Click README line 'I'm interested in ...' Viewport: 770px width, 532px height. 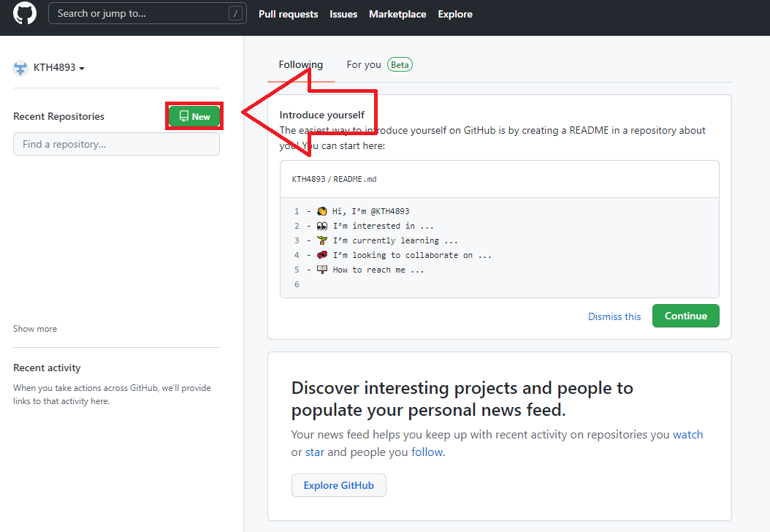(x=383, y=226)
